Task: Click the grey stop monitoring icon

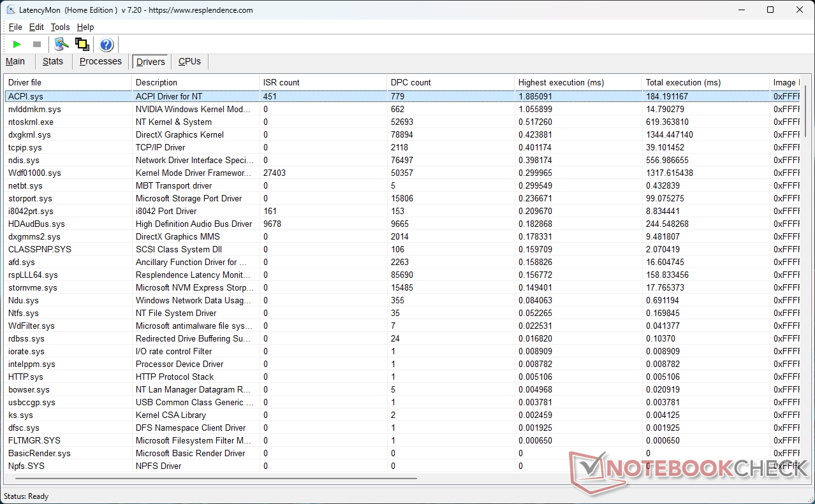Action: tap(37, 44)
